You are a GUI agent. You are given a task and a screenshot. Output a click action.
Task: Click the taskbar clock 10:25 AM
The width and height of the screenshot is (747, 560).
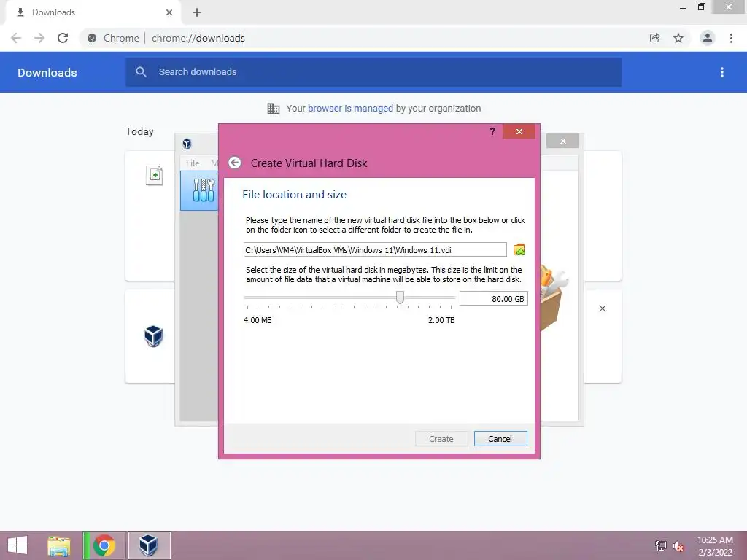[715, 540]
